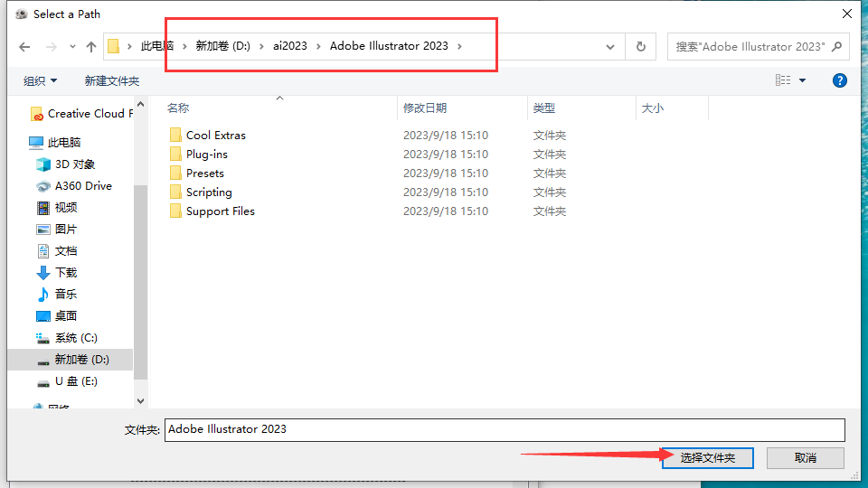868x488 pixels.
Task: Open address bar history dropdown
Action: [610, 47]
